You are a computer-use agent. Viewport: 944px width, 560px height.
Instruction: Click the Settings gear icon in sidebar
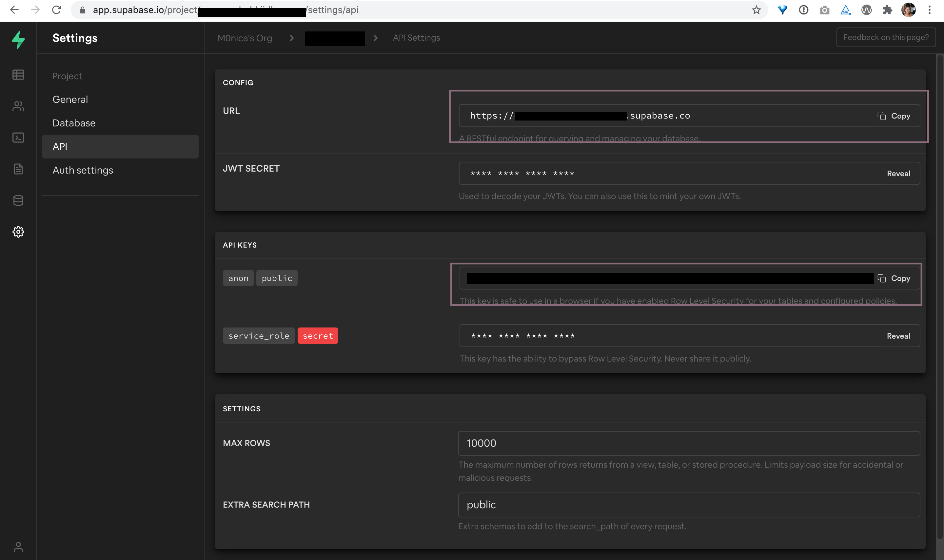click(18, 232)
